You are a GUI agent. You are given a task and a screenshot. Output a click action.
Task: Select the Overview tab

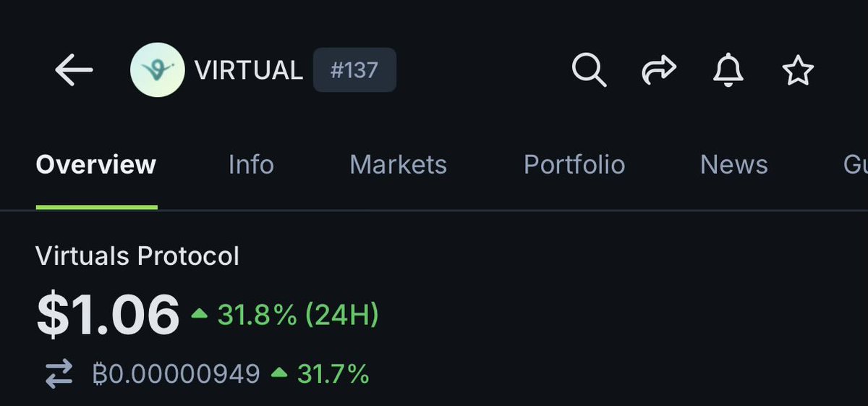tap(96, 165)
